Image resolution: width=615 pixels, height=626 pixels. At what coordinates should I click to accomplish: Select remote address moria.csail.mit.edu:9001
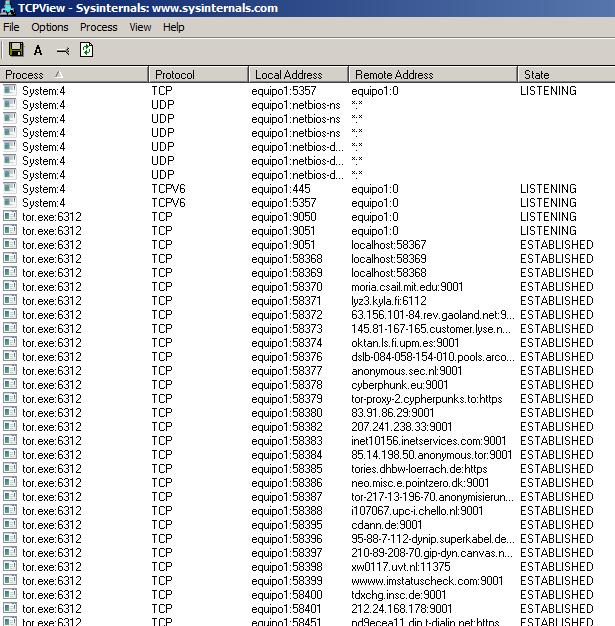(x=407, y=287)
